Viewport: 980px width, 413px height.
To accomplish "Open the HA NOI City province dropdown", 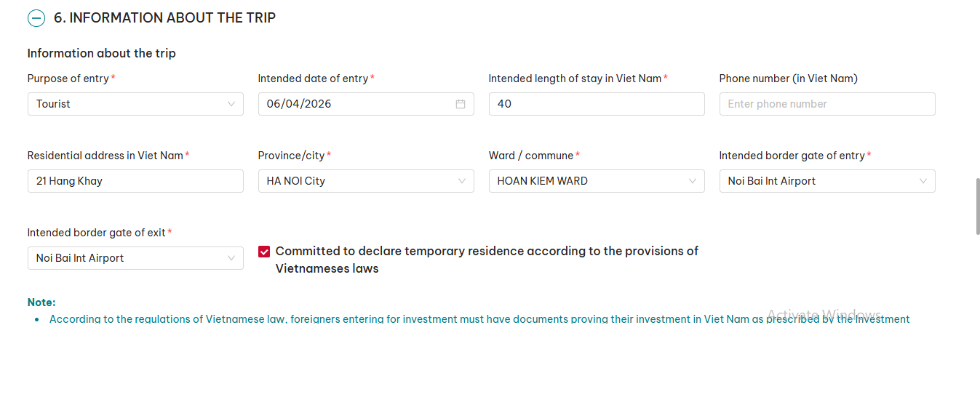I will tap(356, 181).
